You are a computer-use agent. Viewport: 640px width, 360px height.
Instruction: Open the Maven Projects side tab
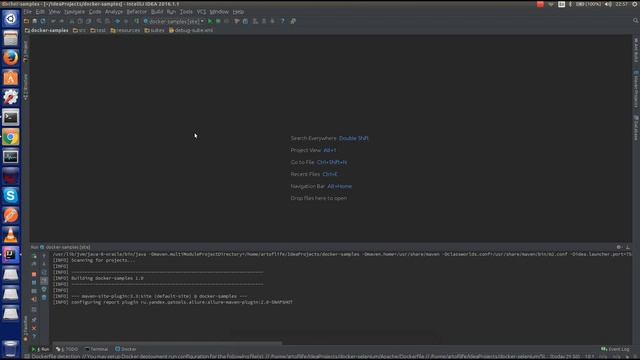pyautogui.click(x=636, y=89)
